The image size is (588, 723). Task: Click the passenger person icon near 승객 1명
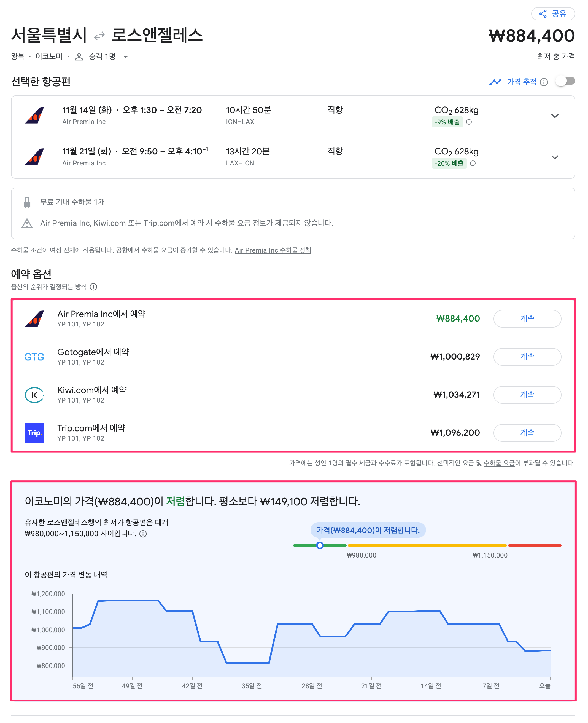(79, 57)
